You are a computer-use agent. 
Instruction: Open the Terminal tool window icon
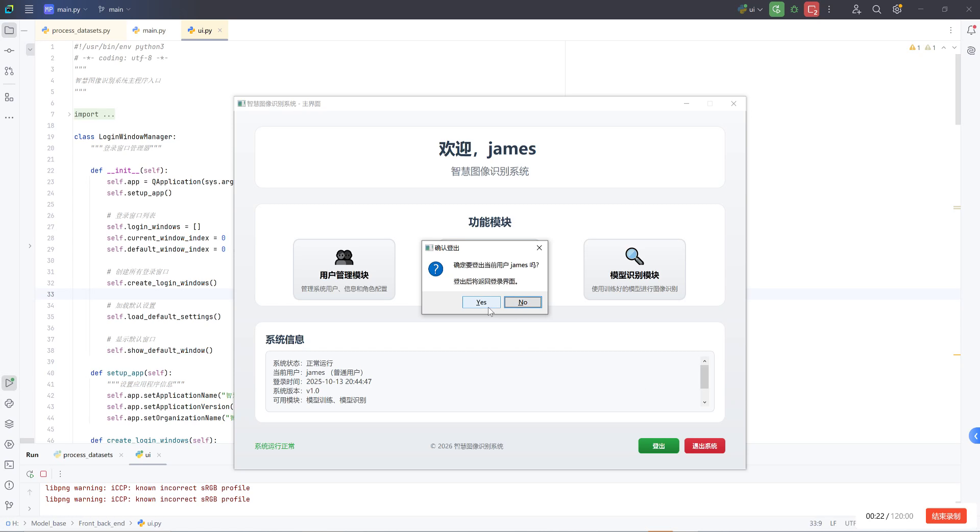click(x=9, y=465)
